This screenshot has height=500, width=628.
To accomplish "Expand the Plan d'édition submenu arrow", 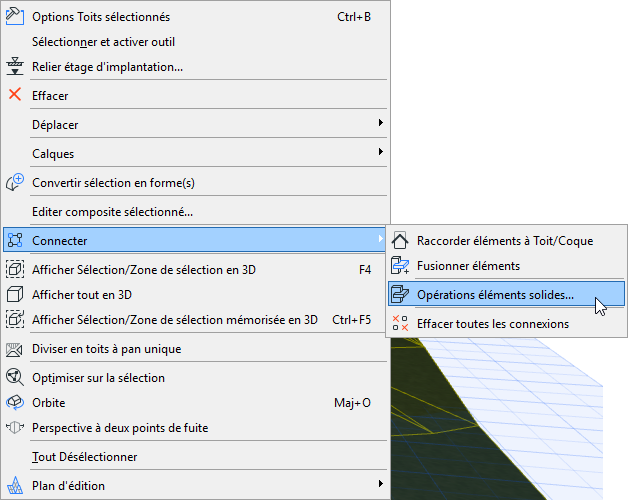I will click(380, 484).
